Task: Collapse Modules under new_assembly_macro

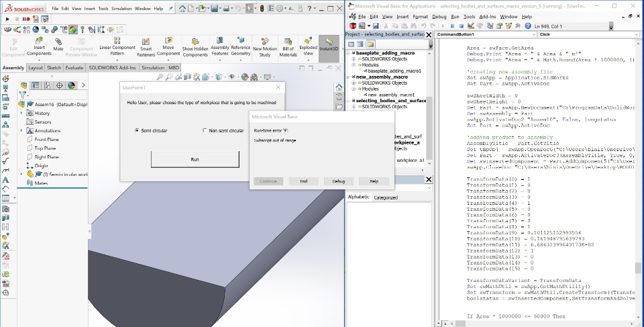Action: (354, 89)
